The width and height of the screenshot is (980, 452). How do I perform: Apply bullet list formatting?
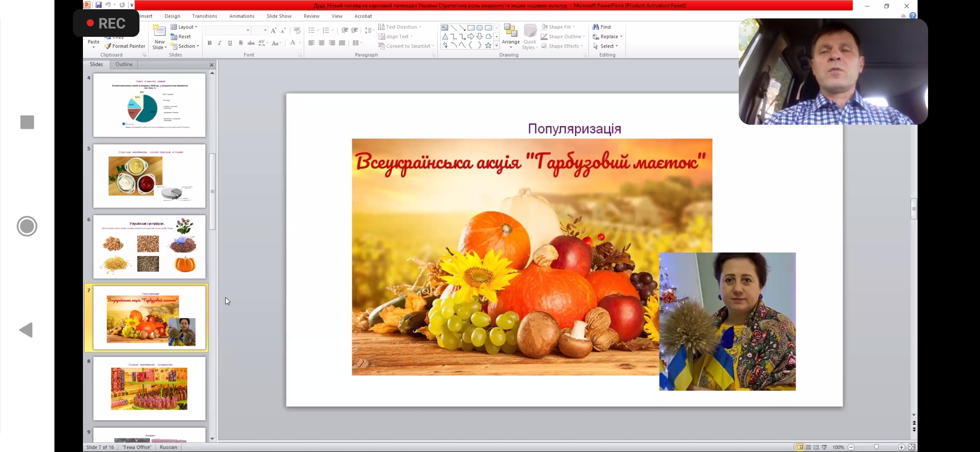[x=311, y=30]
